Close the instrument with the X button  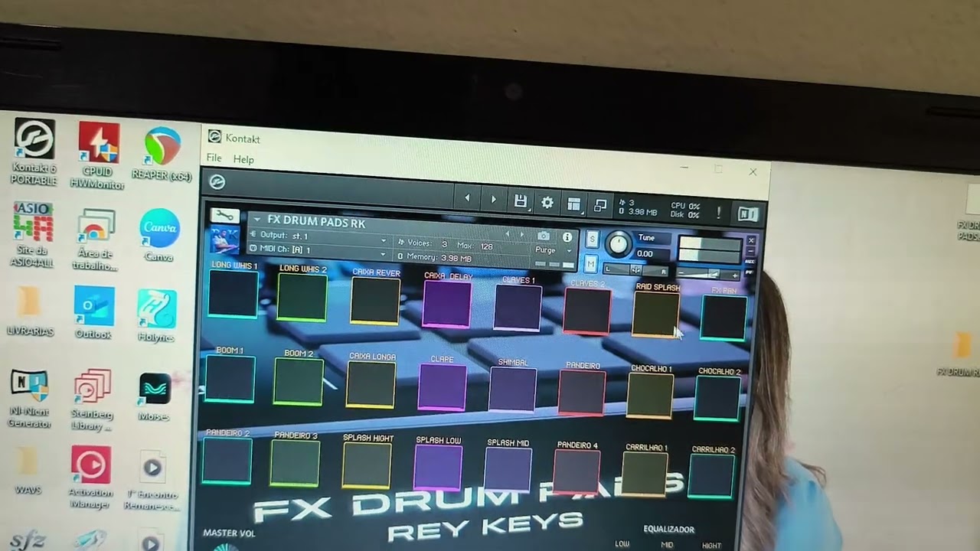click(x=751, y=241)
